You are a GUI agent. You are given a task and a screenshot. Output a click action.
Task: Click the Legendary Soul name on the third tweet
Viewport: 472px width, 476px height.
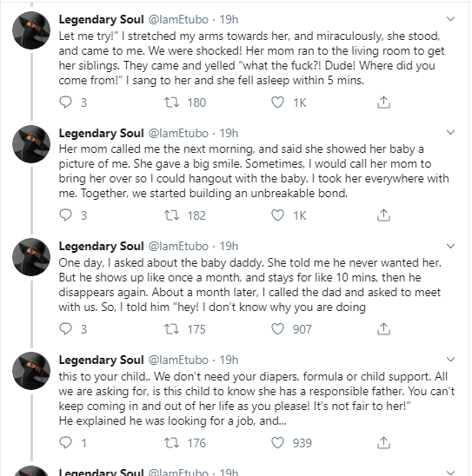pos(101,246)
